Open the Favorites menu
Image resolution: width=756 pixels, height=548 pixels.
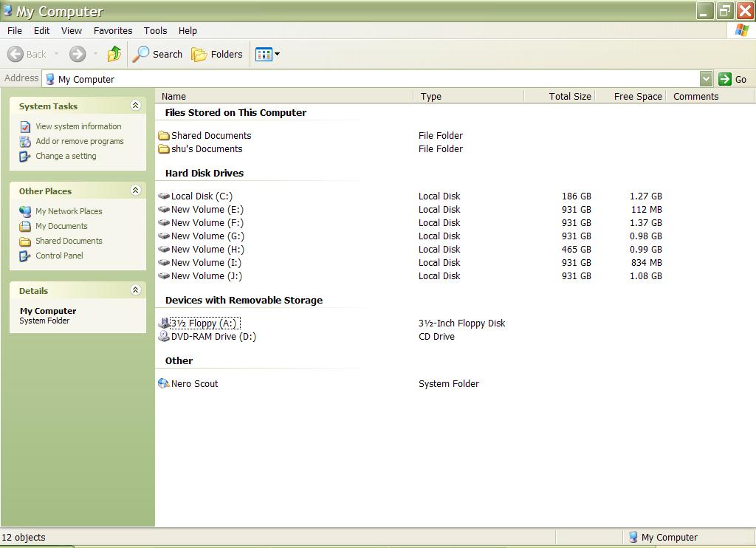113,30
